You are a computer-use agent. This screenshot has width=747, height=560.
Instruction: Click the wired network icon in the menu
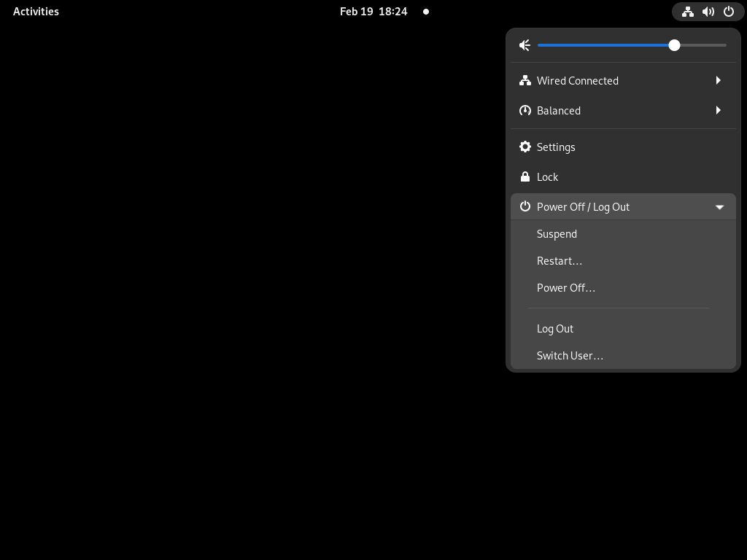point(525,80)
